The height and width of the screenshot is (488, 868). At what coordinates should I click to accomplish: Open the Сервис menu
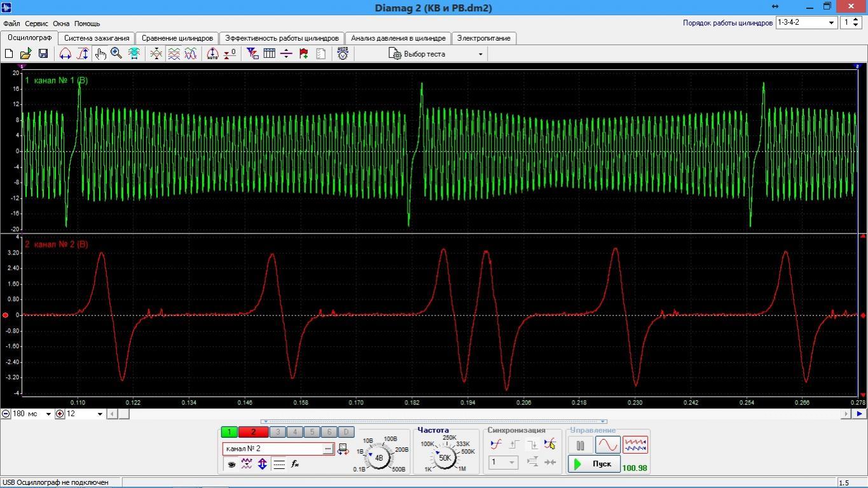pos(36,24)
